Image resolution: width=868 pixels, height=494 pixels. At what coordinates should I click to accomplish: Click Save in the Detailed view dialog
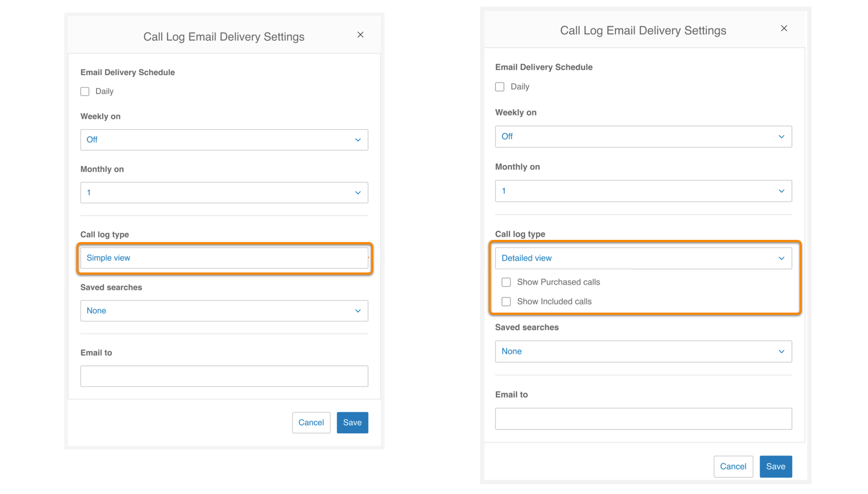(775, 467)
